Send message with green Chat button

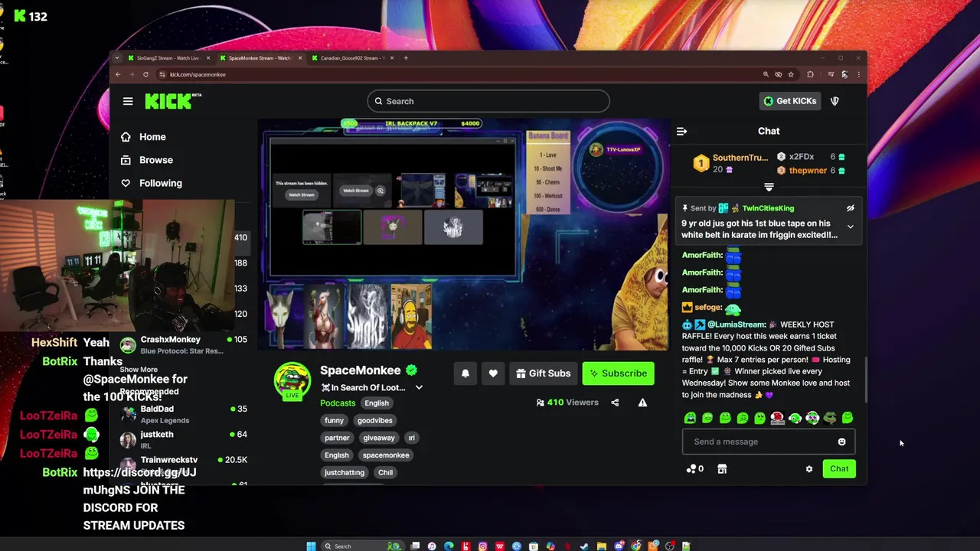pos(839,469)
